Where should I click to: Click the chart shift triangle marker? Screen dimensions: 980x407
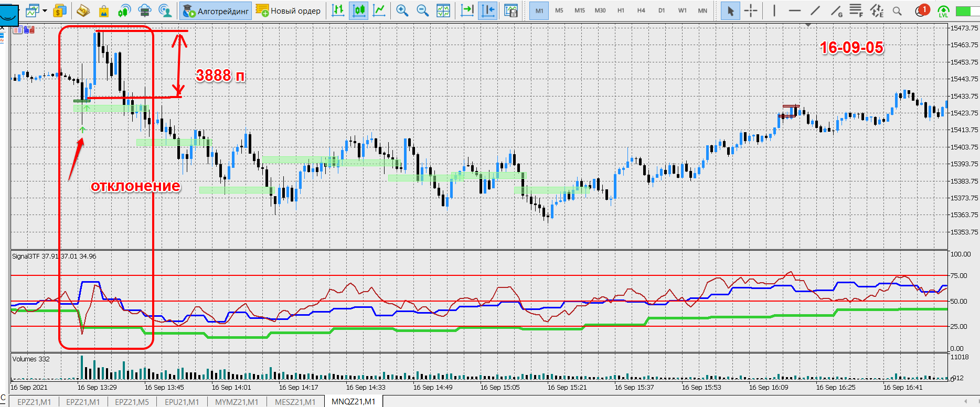808,25
